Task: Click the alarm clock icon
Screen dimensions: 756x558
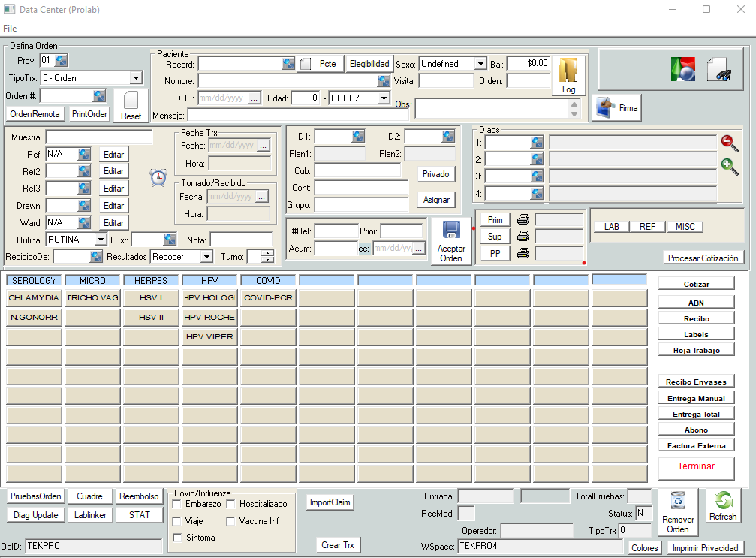Action: (x=158, y=178)
